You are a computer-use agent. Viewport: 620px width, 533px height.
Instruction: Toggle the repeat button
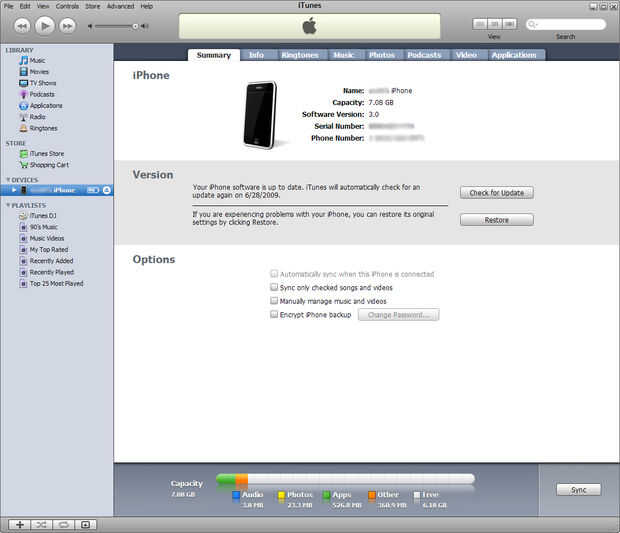pyautogui.click(x=63, y=525)
